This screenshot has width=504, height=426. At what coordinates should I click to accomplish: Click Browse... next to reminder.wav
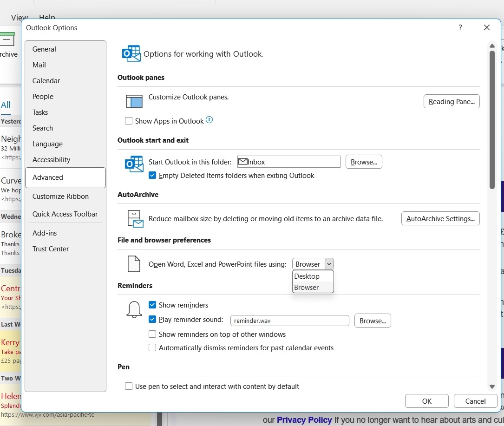click(x=373, y=321)
